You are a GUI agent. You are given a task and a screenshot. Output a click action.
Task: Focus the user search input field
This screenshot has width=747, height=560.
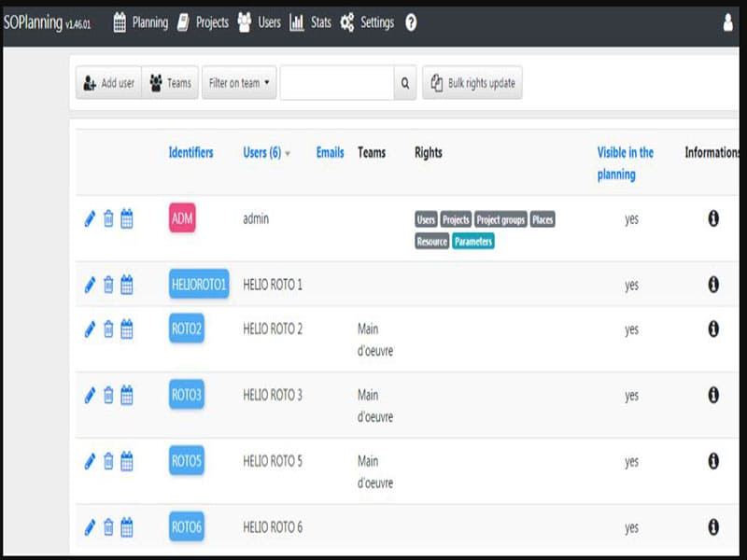[x=337, y=83]
